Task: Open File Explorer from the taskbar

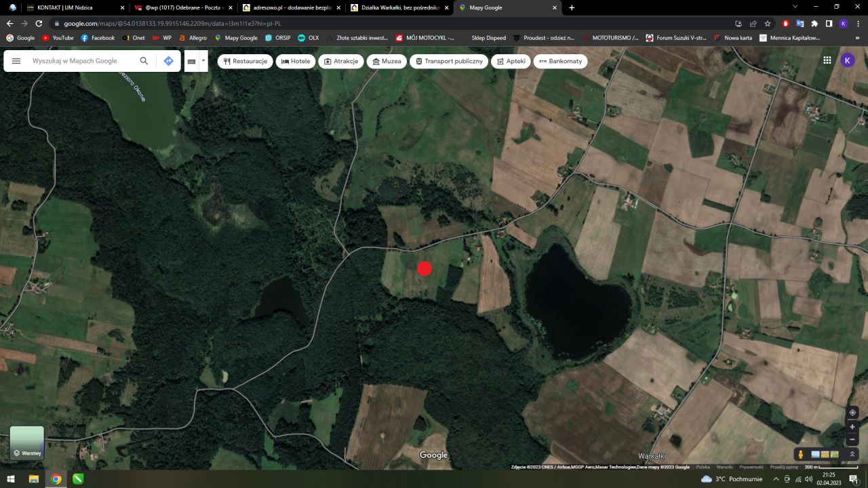Action: 33,479
